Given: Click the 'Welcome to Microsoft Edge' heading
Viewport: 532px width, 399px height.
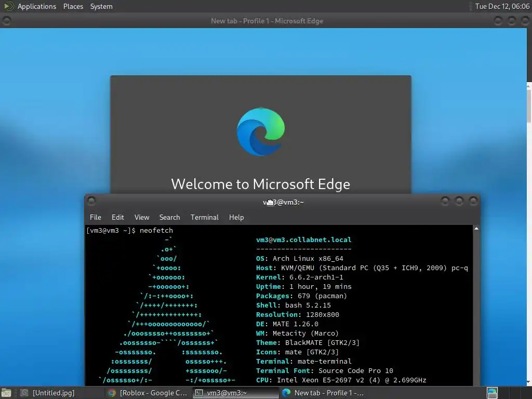Looking at the screenshot, I should 261,184.
